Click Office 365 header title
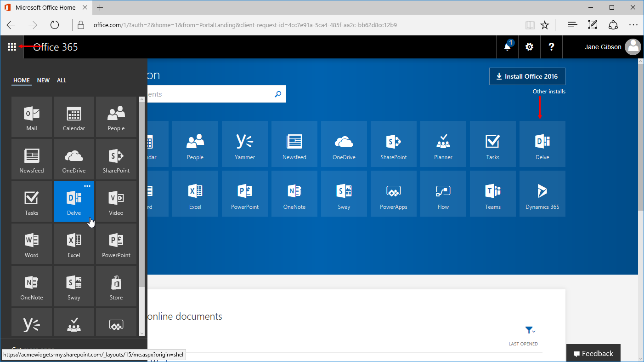This screenshot has height=362, width=644. (x=56, y=47)
